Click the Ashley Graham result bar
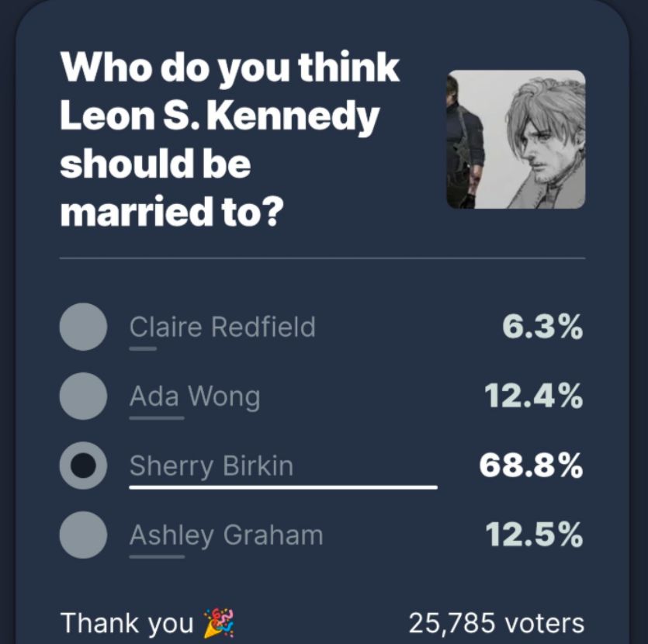Viewport: 648px width, 644px height. point(157,557)
